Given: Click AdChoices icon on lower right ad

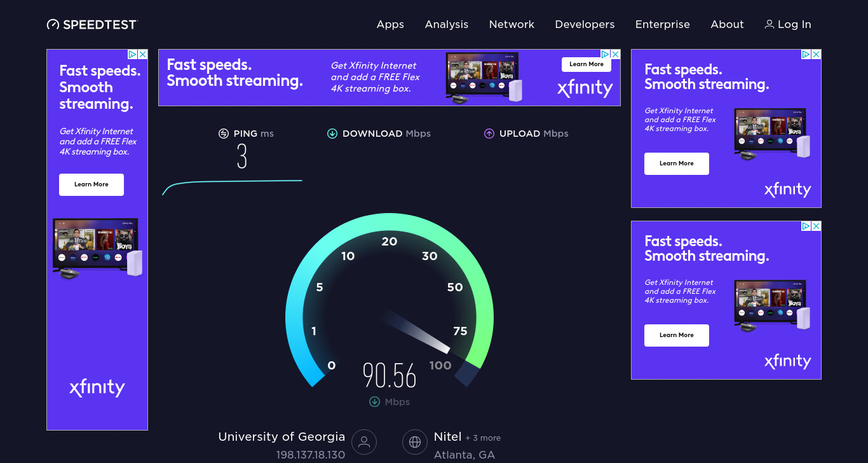Looking at the screenshot, I should click(806, 226).
